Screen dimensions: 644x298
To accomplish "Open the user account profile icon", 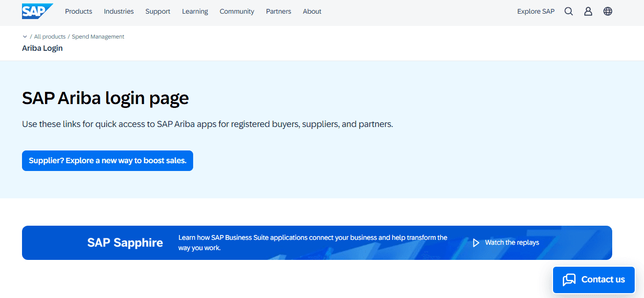I will (588, 11).
